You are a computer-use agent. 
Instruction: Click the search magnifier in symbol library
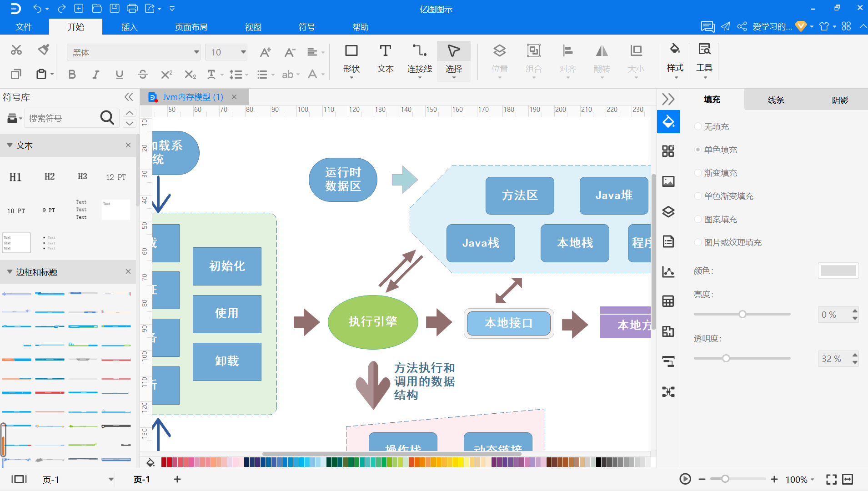tap(107, 118)
